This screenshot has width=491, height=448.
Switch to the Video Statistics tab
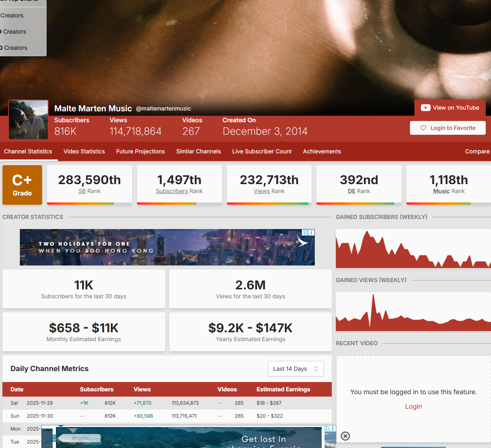tap(84, 151)
